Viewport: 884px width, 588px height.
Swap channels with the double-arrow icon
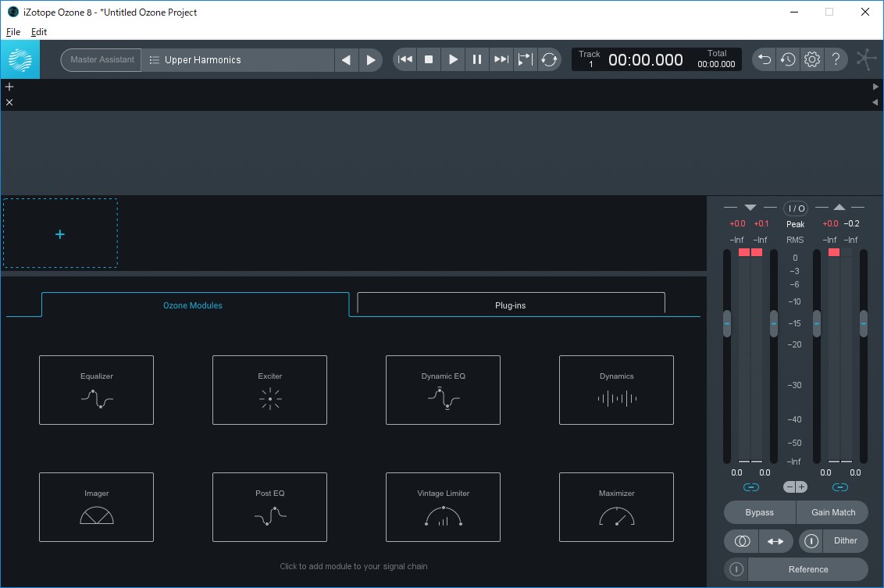click(x=775, y=541)
